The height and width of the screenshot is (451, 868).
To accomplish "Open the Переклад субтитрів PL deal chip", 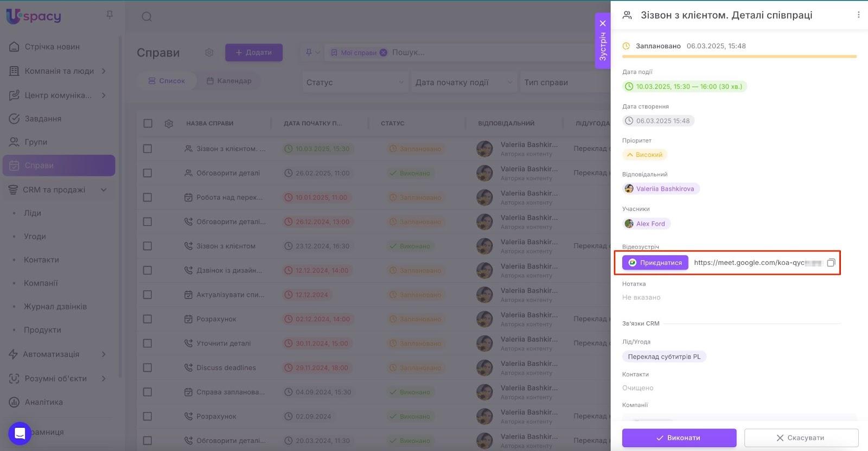I will click(664, 357).
